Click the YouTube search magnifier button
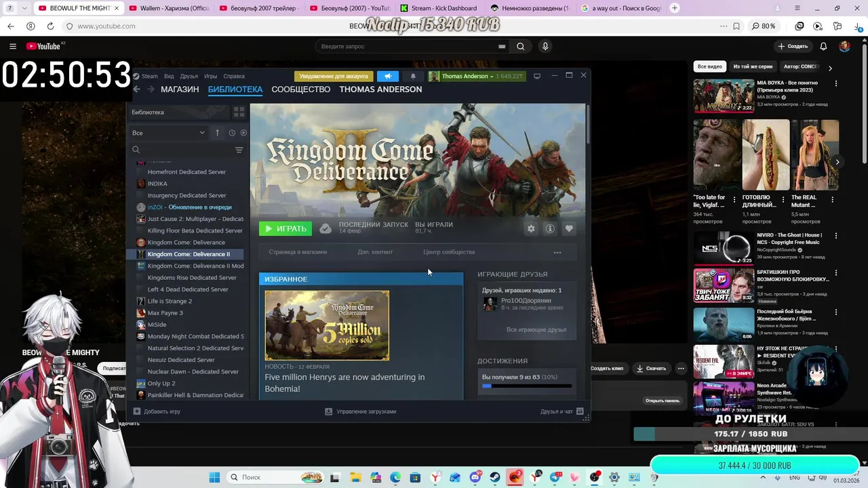The image size is (868, 488). (520, 46)
